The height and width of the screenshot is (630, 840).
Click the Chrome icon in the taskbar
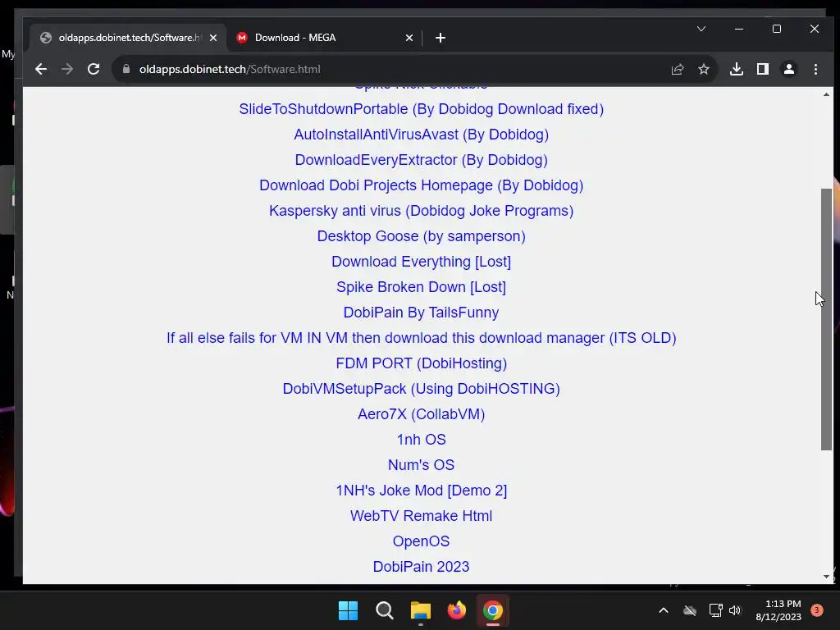(493, 610)
